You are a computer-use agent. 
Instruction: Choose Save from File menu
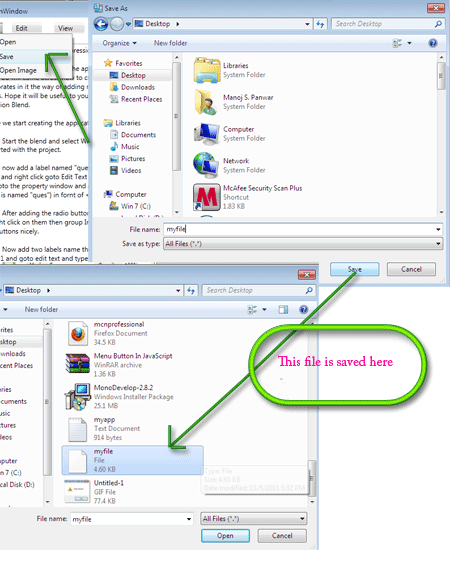pos(35,57)
